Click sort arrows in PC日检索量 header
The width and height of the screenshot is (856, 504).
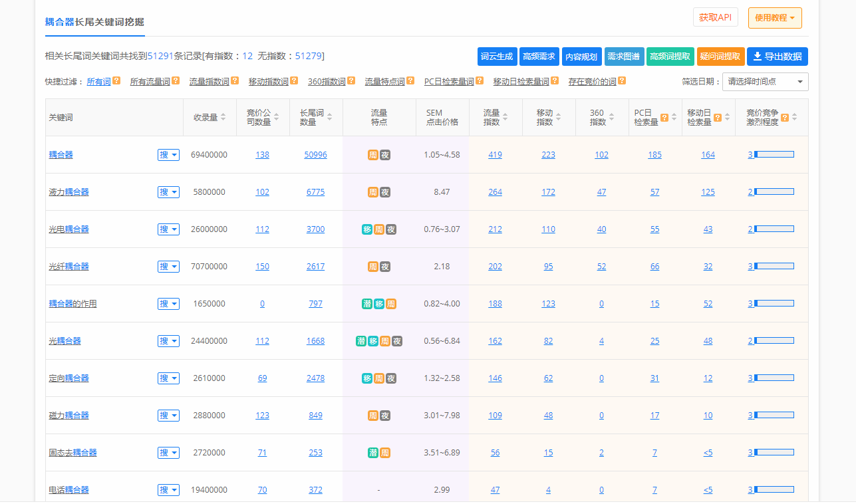[x=674, y=117]
